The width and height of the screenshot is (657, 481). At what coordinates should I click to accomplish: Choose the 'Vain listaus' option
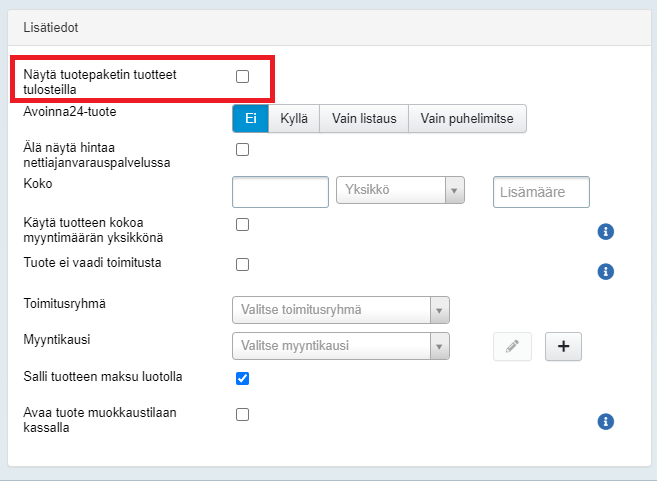(x=364, y=119)
